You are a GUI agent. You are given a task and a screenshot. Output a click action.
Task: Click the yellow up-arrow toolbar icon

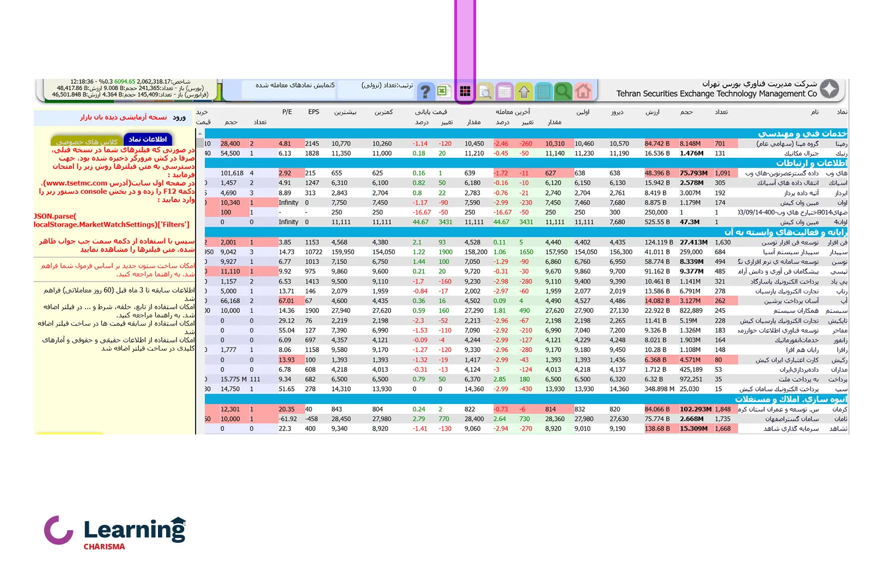524,91
